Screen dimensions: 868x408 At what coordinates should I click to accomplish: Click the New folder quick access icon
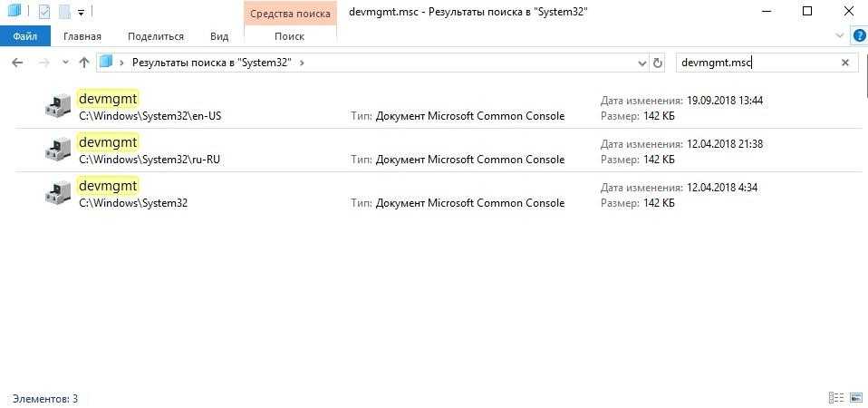coord(64,12)
